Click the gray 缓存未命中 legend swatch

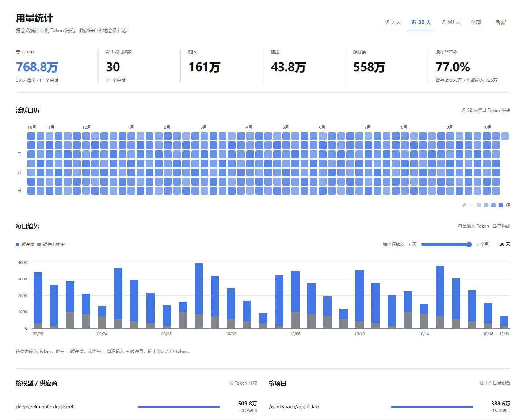point(39,244)
